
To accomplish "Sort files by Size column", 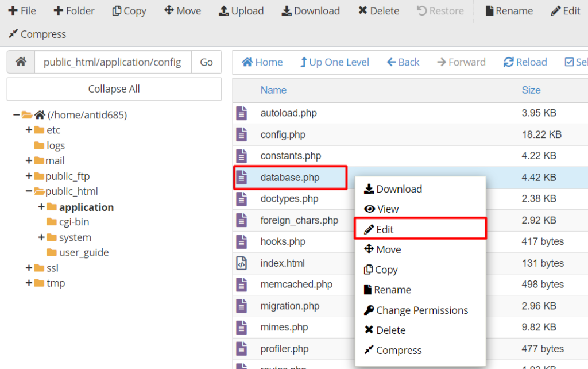I will (531, 90).
